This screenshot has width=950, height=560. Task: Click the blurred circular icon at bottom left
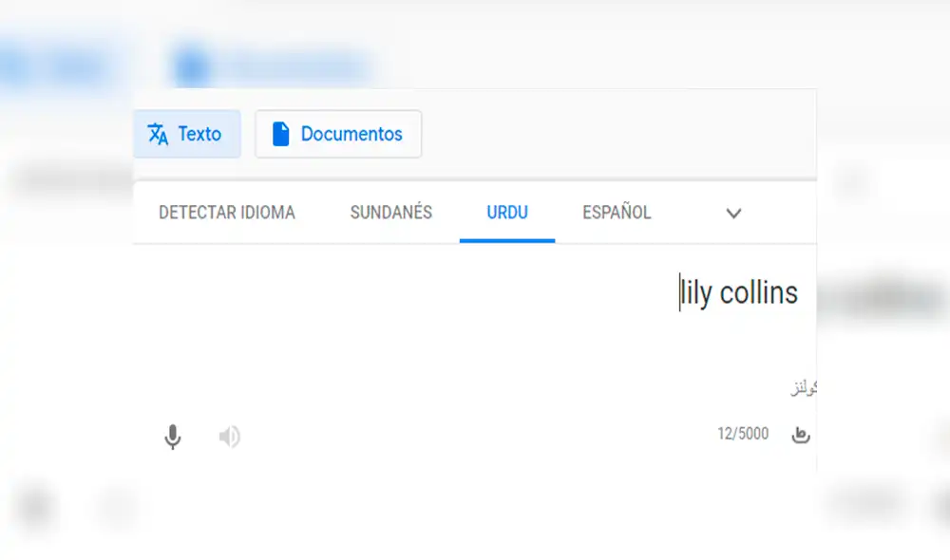35,508
